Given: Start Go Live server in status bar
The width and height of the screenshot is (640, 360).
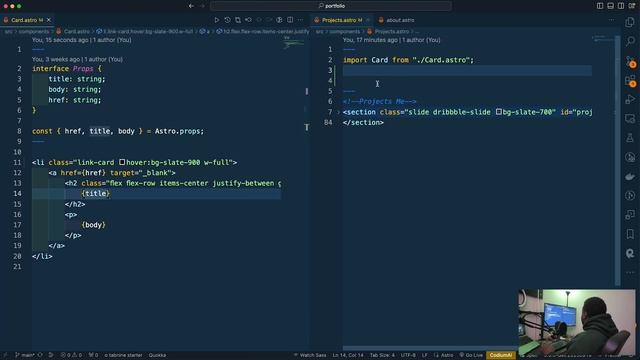Looking at the screenshot, I should pos(471,355).
